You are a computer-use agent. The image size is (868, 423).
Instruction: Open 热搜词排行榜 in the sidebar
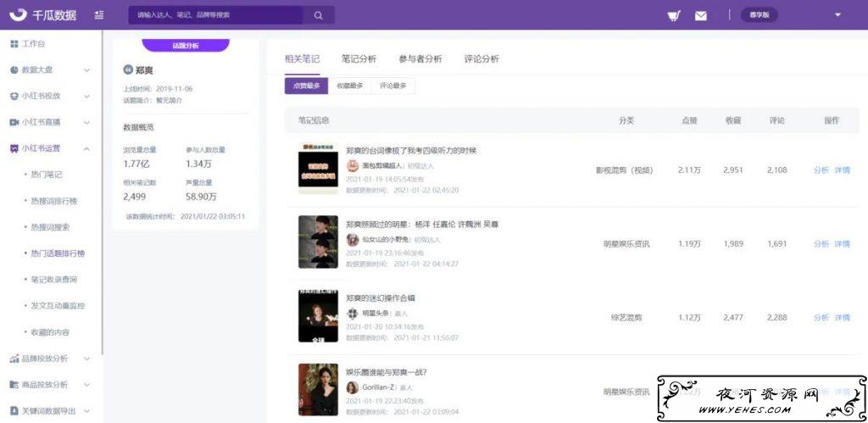(x=53, y=201)
